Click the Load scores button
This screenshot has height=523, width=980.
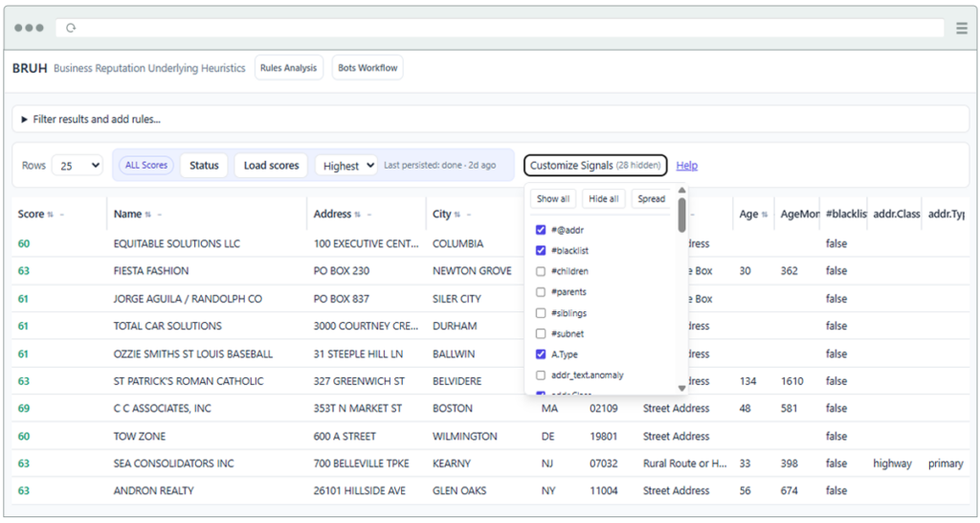271,165
